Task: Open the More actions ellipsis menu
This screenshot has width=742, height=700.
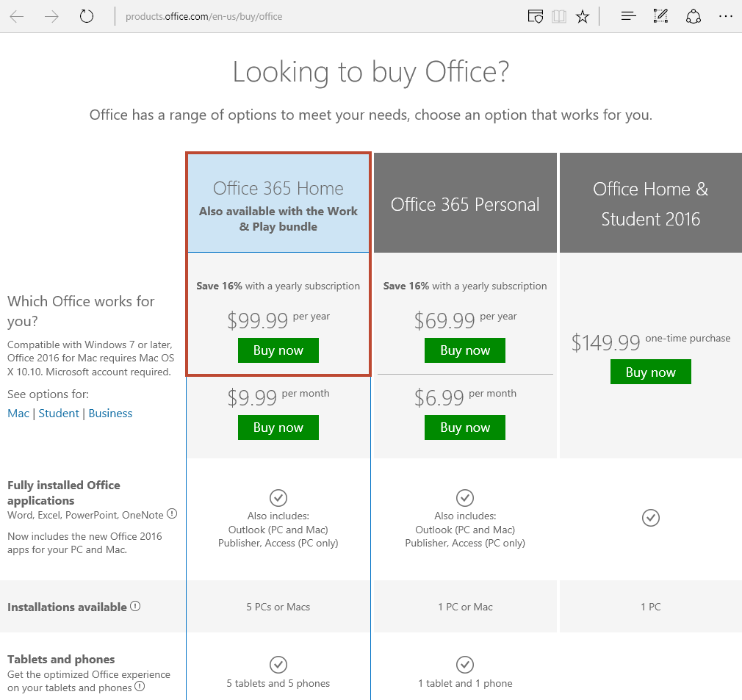Action: pyautogui.click(x=725, y=16)
